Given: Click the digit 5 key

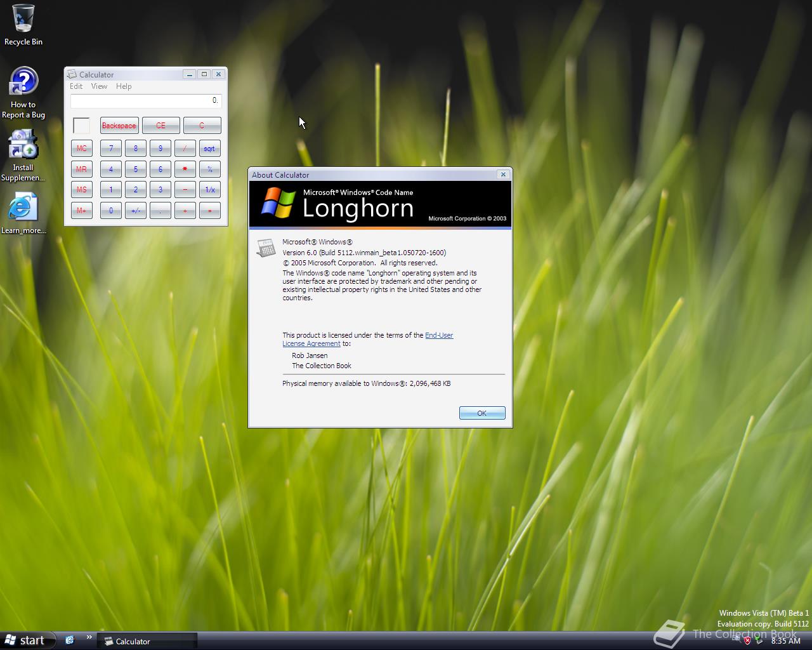Looking at the screenshot, I should pos(136,169).
